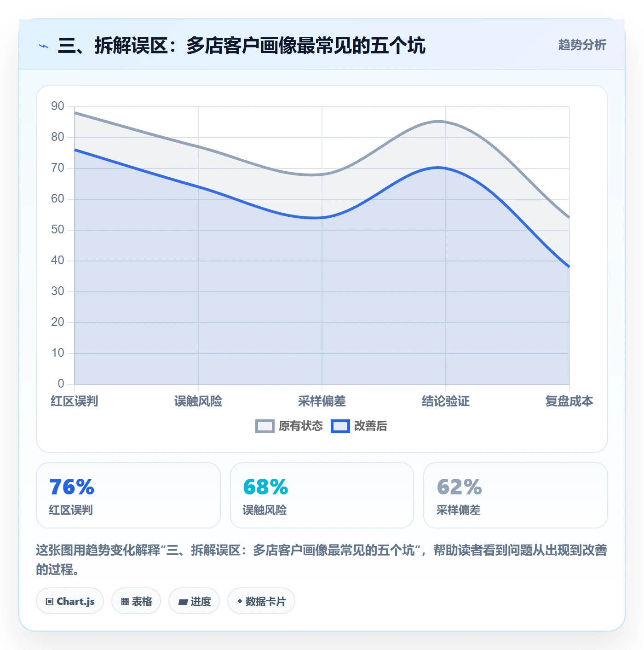Click the 结论验证 x-axis label
This screenshot has width=644, height=650.
pyautogui.click(x=446, y=401)
